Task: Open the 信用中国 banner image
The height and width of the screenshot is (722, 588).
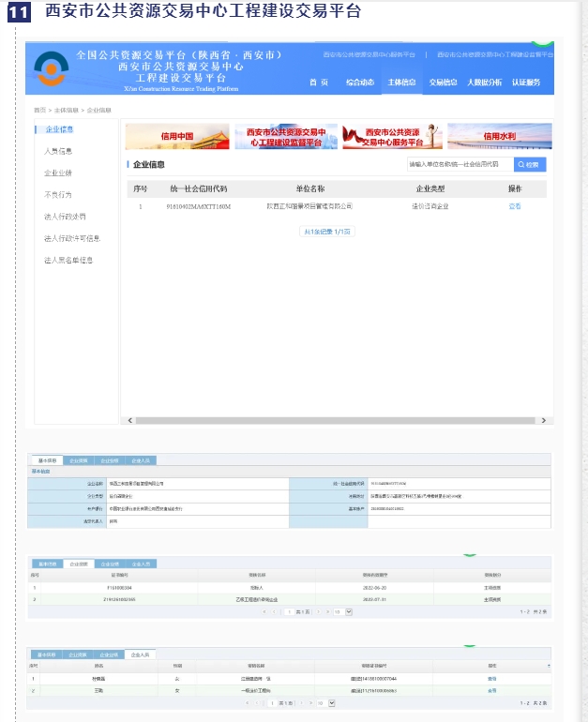Action: pos(177,136)
